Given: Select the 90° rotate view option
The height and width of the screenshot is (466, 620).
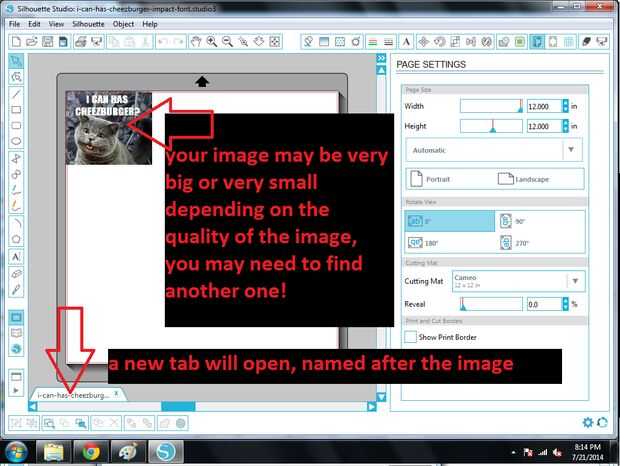Looking at the screenshot, I should pos(513,221).
